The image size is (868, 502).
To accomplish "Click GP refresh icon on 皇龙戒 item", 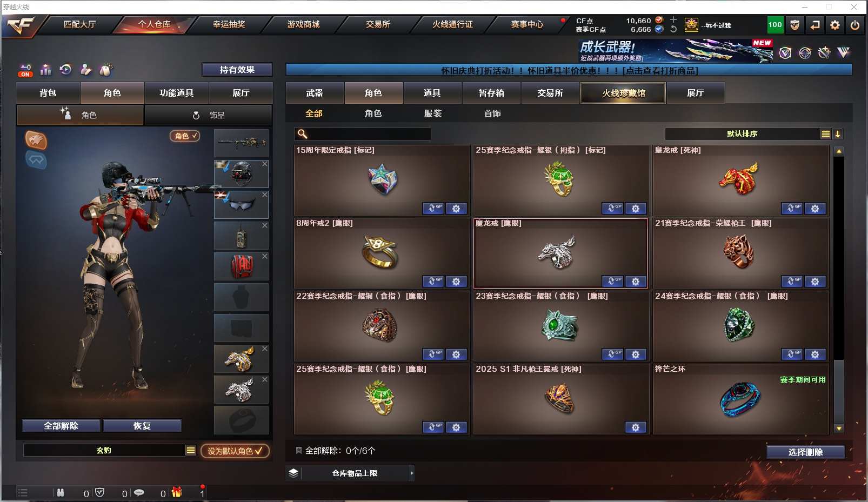I will (792, 209).
